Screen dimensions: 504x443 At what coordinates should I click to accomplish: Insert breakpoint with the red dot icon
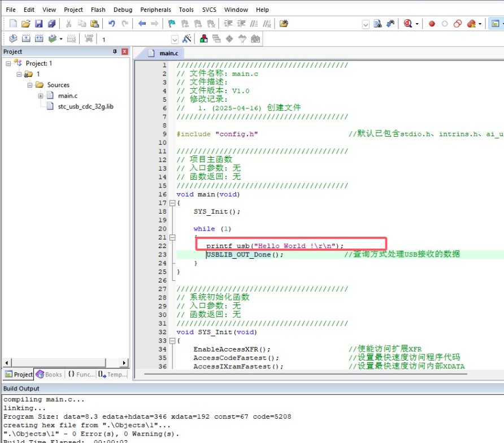coord(432,24)
